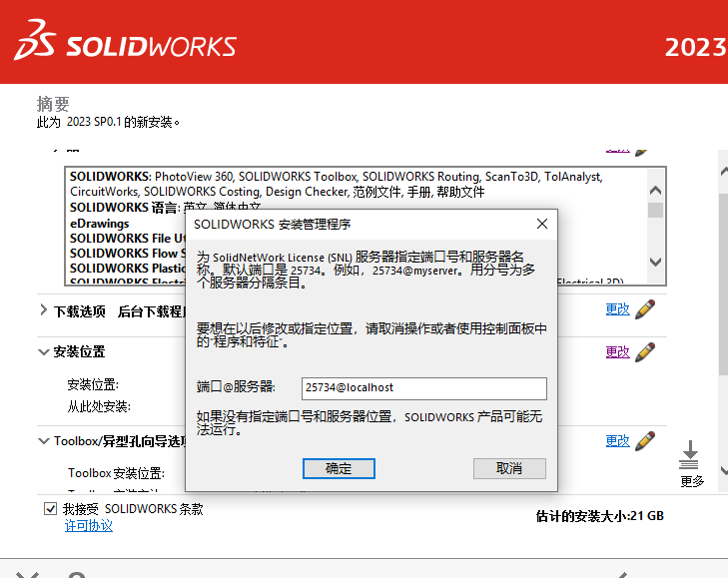
Task: Click pencil icon beside Toolbox section
Action: pos(645,441)
